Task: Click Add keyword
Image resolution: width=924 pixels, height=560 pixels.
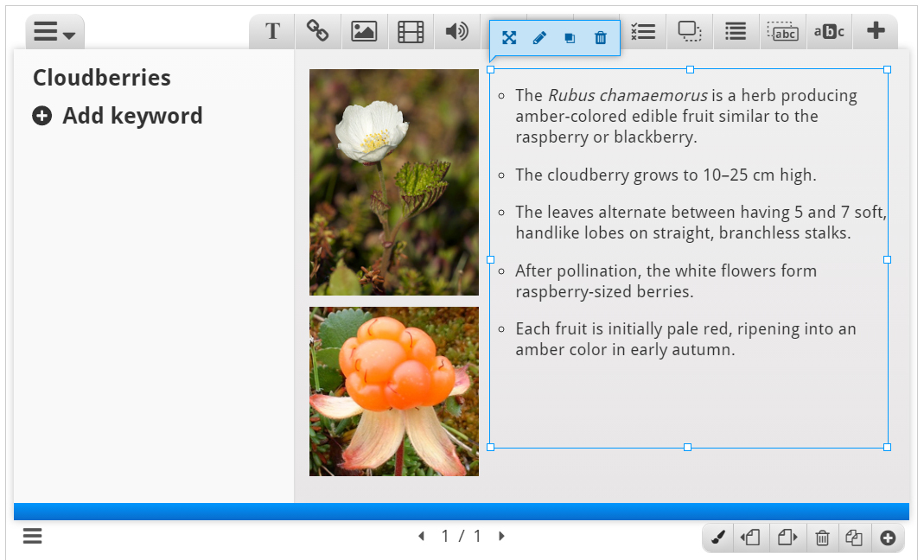Action: [x=118, y=116]
